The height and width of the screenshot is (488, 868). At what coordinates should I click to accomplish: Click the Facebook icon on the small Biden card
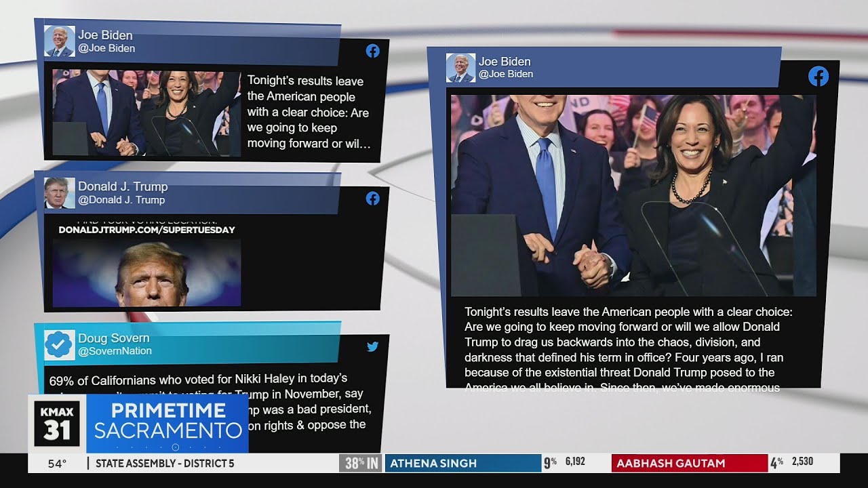pos(372,51)
